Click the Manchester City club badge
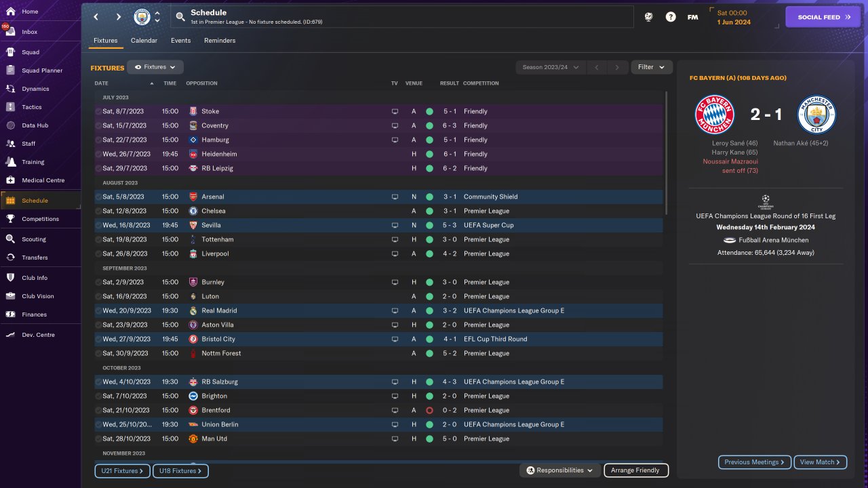The height and width of the screenshot is (488, 868). (x=142, y=17)
